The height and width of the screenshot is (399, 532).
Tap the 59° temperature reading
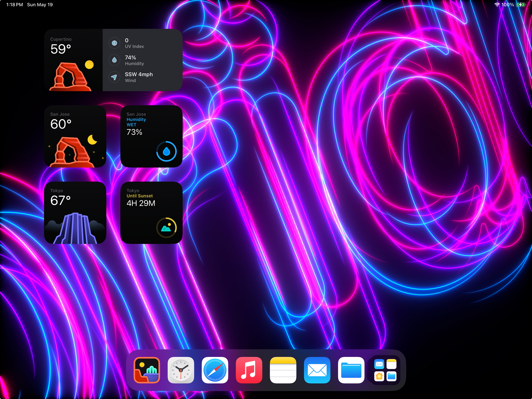61,49
